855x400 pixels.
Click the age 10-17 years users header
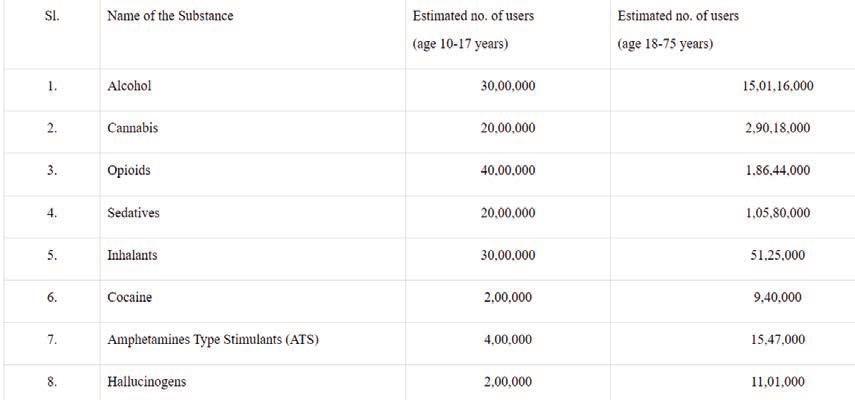(473, 30)
